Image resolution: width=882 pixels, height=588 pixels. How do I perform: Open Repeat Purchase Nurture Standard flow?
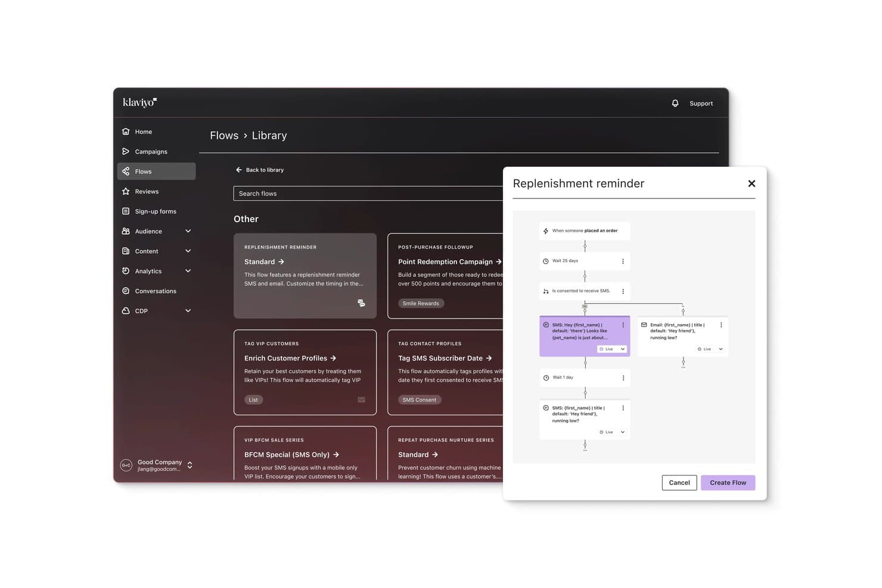[x=418, y=455]
